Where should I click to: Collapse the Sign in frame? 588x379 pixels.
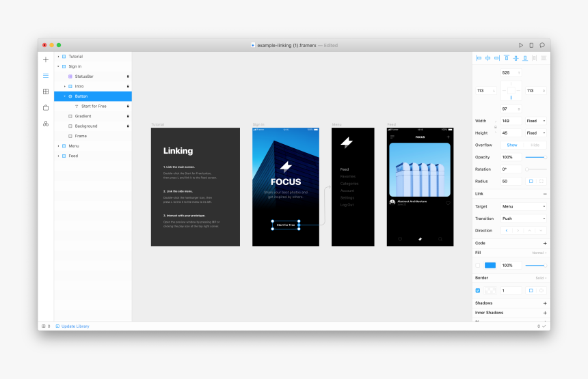pos(59,67)
